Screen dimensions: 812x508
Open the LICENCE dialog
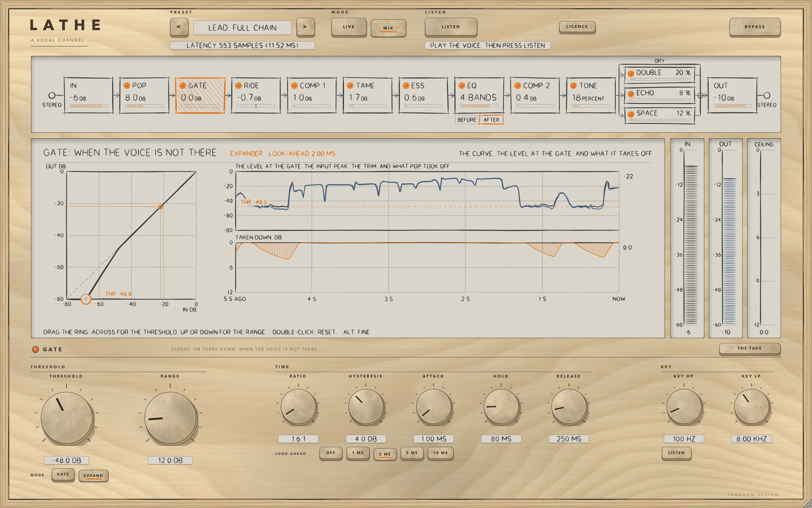[577, 27]
